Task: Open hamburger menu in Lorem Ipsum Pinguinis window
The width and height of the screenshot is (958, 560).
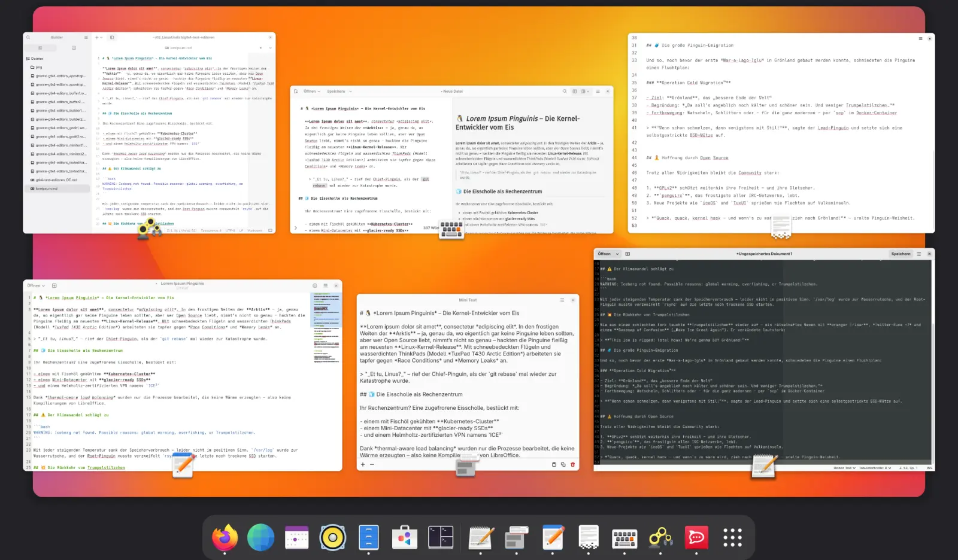Action: (326, 285)
